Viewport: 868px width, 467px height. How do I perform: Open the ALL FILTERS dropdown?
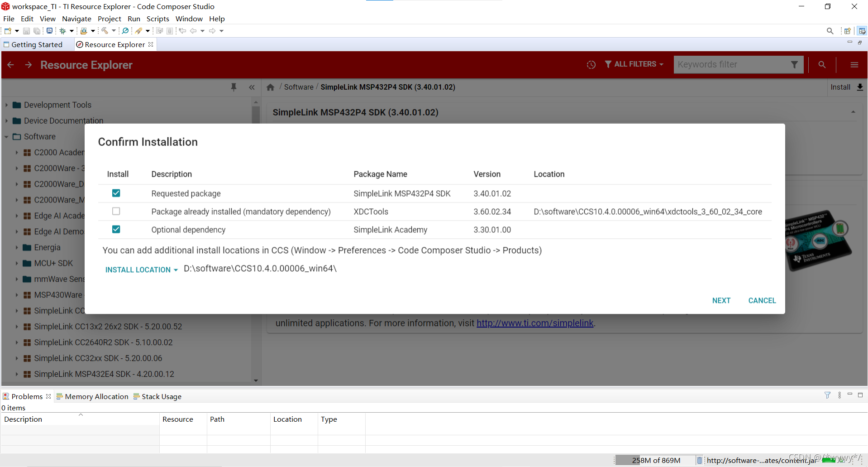[x=634, y=64]
